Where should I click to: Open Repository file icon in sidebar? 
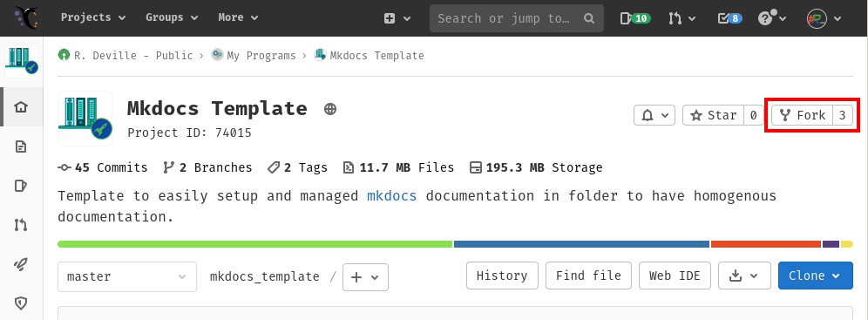[x=21, y=146]
